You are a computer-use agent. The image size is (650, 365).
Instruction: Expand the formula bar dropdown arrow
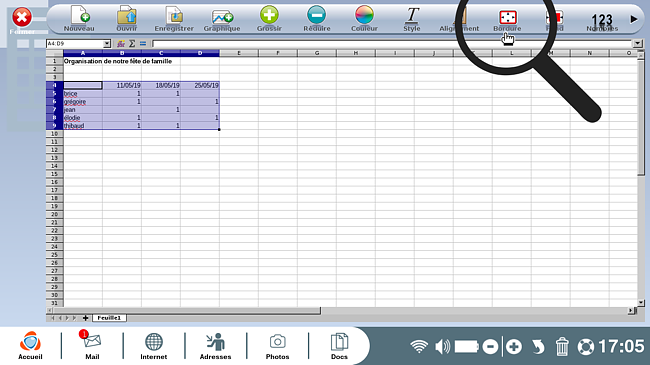click(x=638, y=44)
